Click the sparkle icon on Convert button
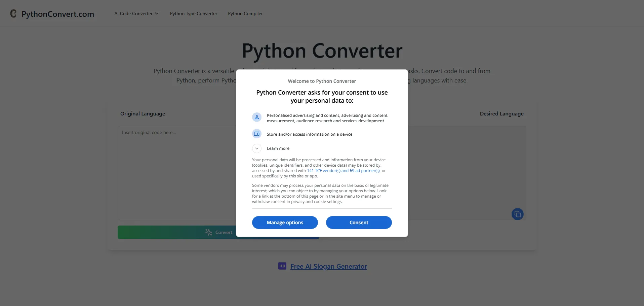 point(209,232)
